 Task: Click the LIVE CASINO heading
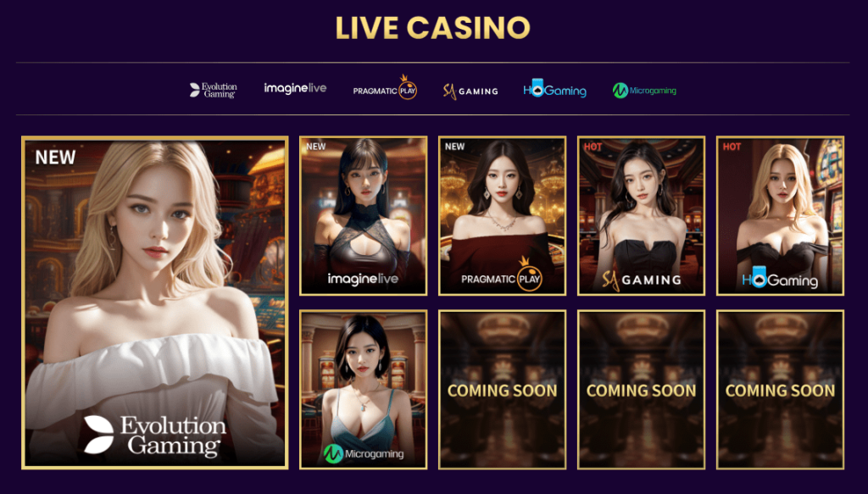point(433,28)
